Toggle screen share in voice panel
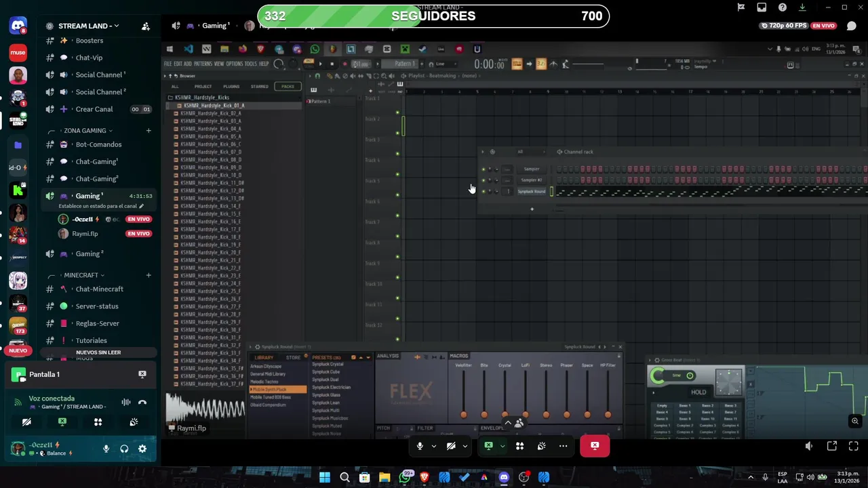 62,422
